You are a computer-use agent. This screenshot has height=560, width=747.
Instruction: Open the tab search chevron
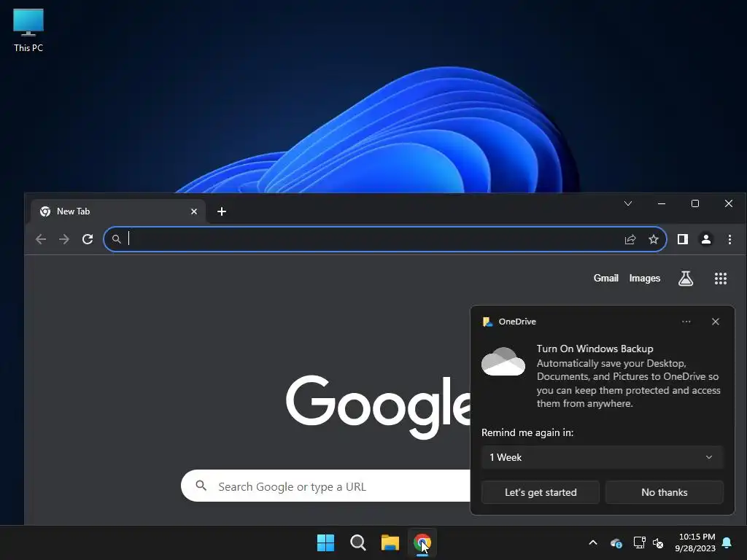[x=628, y=204]
